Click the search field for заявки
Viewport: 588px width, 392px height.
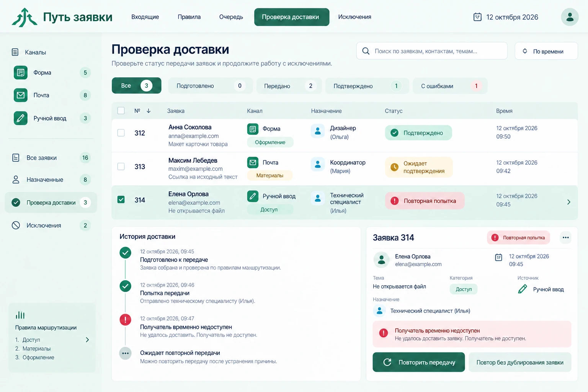coord(432,51)
